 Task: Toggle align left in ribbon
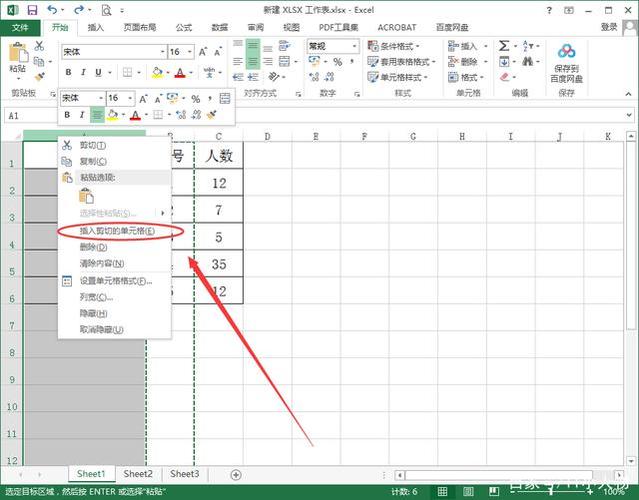pos(238,62)
